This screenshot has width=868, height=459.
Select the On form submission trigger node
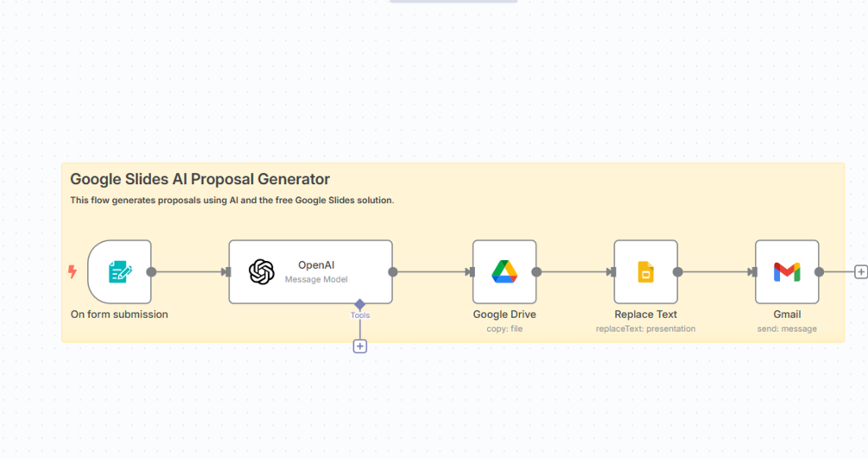[x=119, y=271]
